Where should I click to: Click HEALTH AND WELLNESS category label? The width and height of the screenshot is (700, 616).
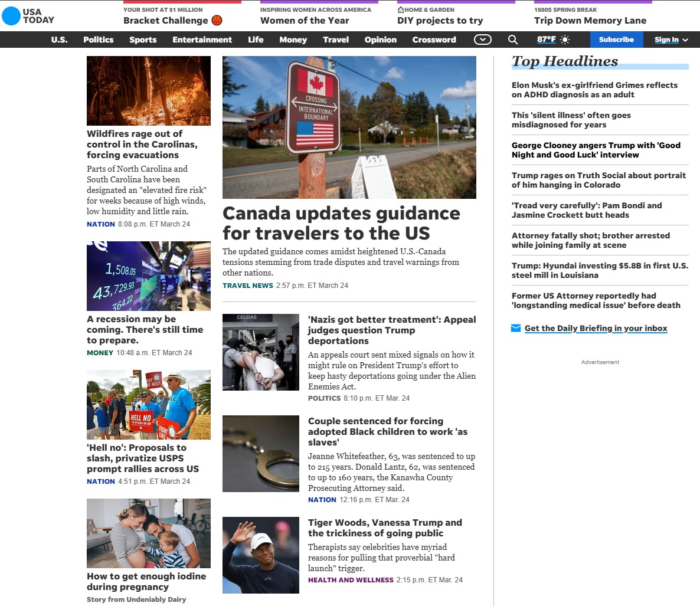[351, 580]
